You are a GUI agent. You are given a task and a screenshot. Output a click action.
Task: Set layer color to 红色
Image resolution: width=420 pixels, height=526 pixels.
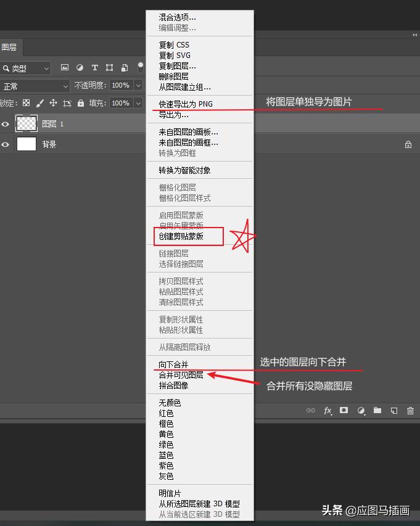(166, 413)
